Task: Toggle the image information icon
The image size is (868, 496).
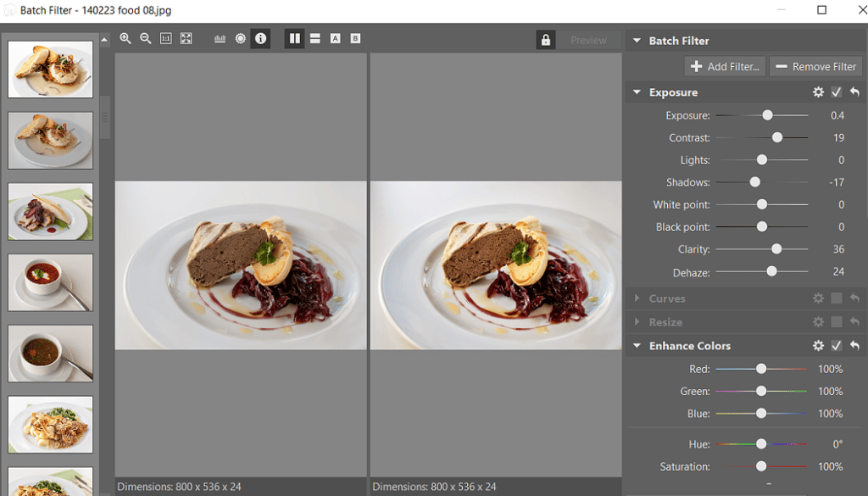Action: [x=260, y=39]
